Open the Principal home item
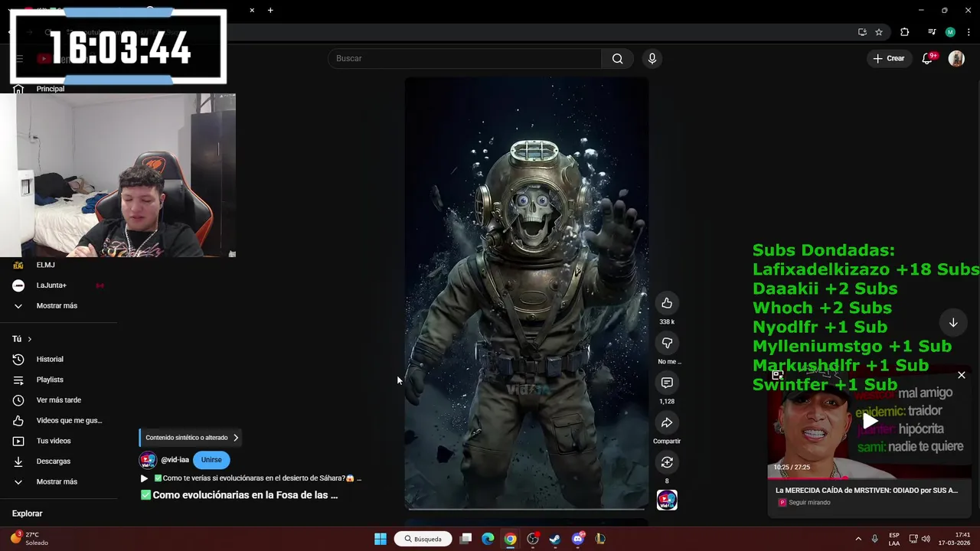Viewport: 980px width, 551px height. pos(51,89)
